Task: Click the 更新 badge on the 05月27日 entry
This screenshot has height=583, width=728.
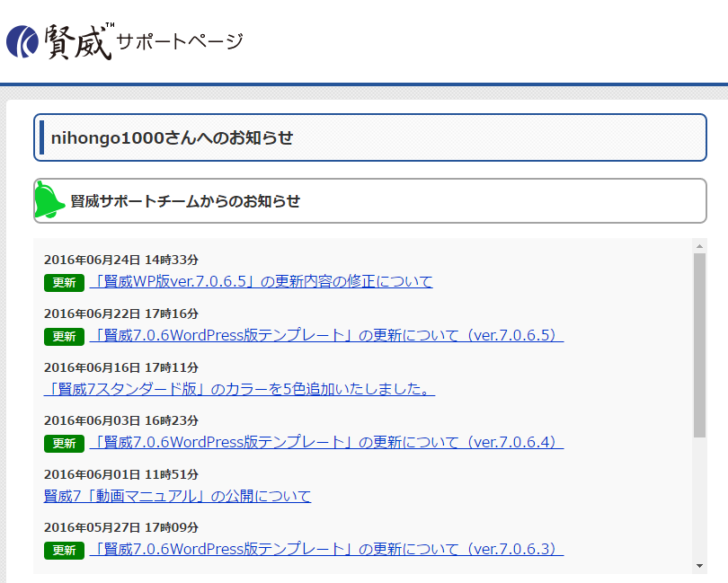Action: point(64,551)
